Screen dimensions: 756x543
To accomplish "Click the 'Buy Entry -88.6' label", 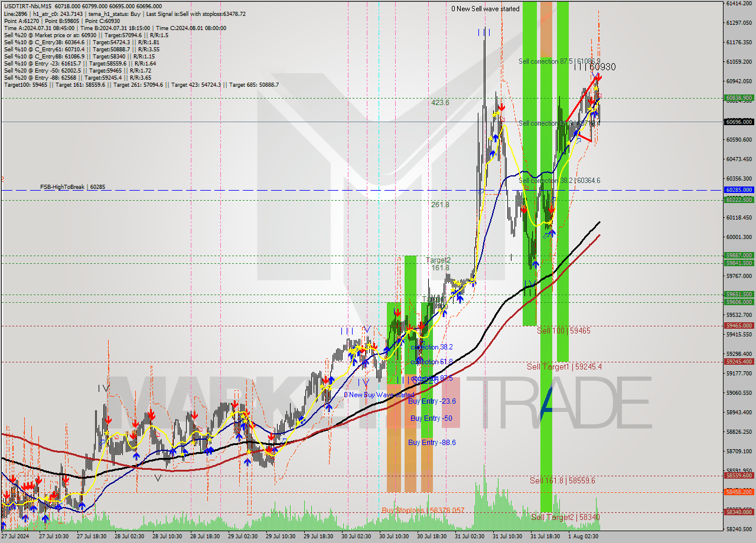I will coord(432,443).
